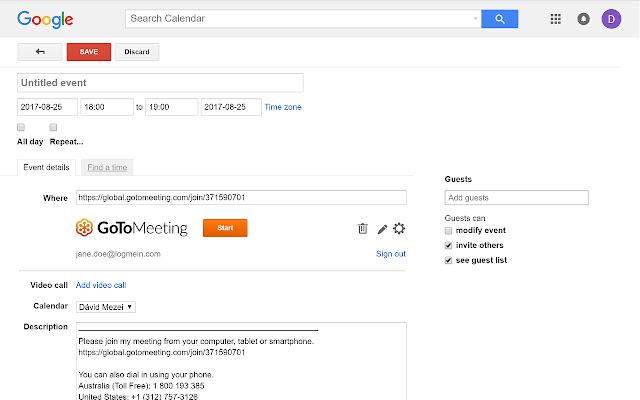640x400 pixels.
Task: Check the modify event guest permission
Action: [x=449, y=230]
